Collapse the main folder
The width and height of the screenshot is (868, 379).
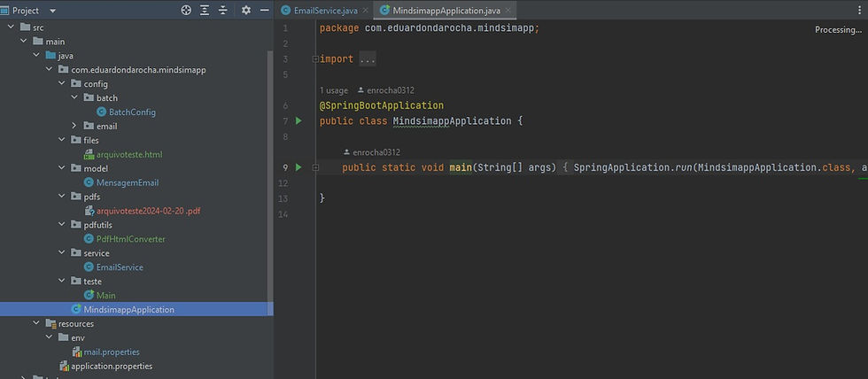tap(24, 42)
